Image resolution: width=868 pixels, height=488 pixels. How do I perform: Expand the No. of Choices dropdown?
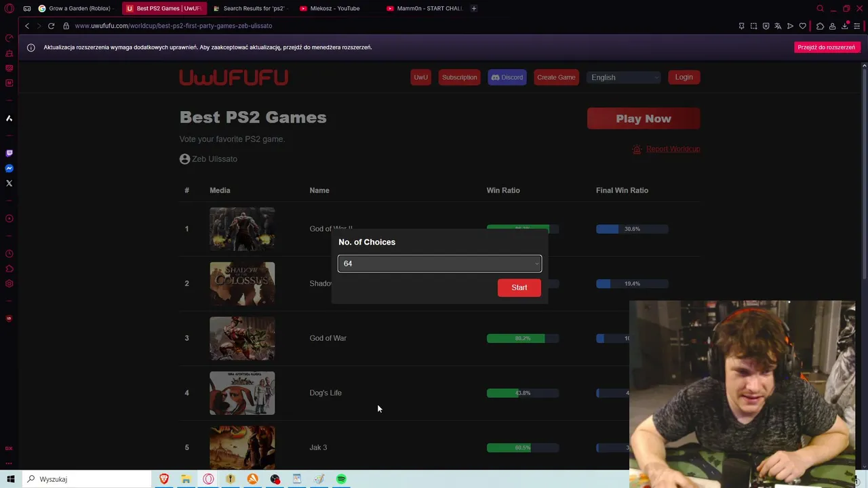tap(439, 264)
